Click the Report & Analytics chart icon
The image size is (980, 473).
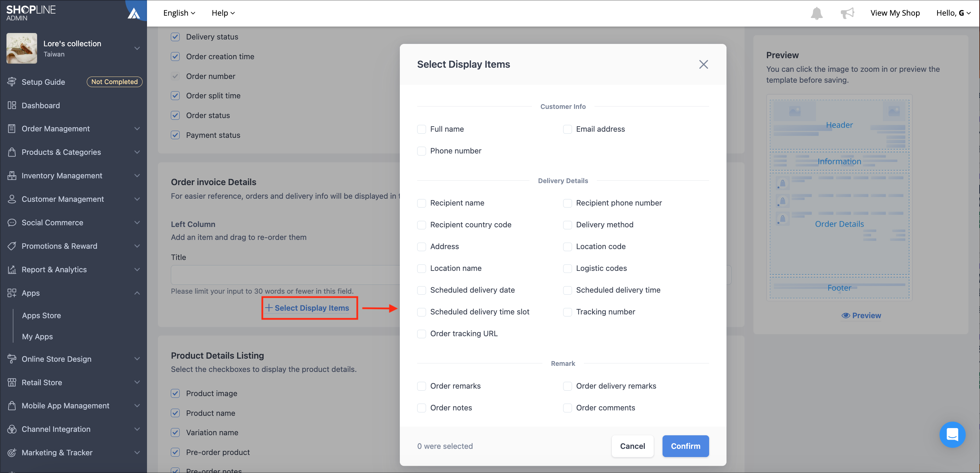[12, 270]
